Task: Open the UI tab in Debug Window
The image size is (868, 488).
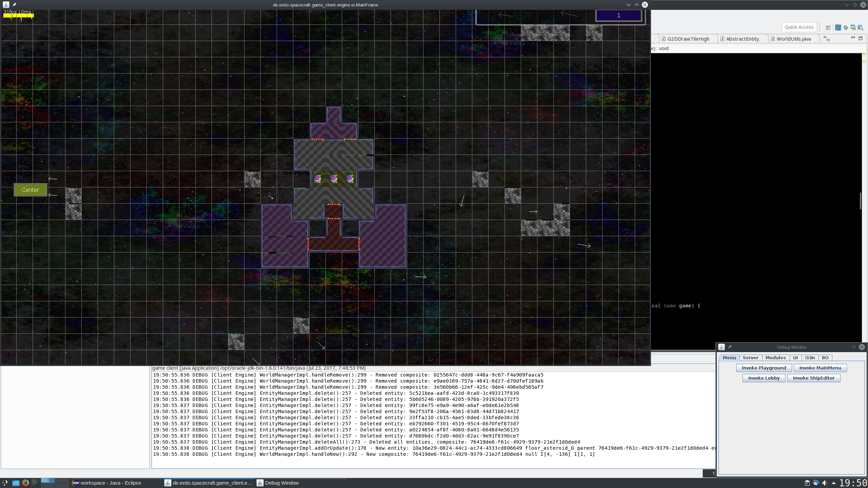Action: click(795, 358)
